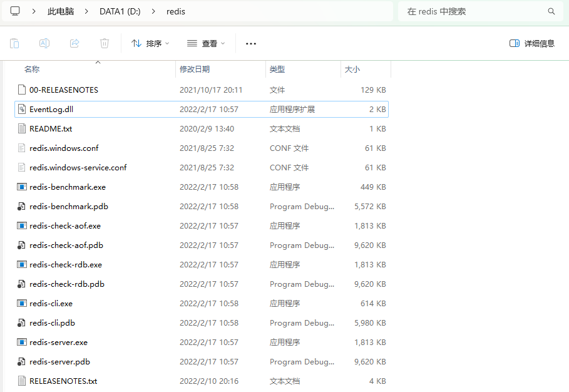Click the search magnifier icon
The image size is (569, 392).
pyautogui.click(x=551, y=12)
